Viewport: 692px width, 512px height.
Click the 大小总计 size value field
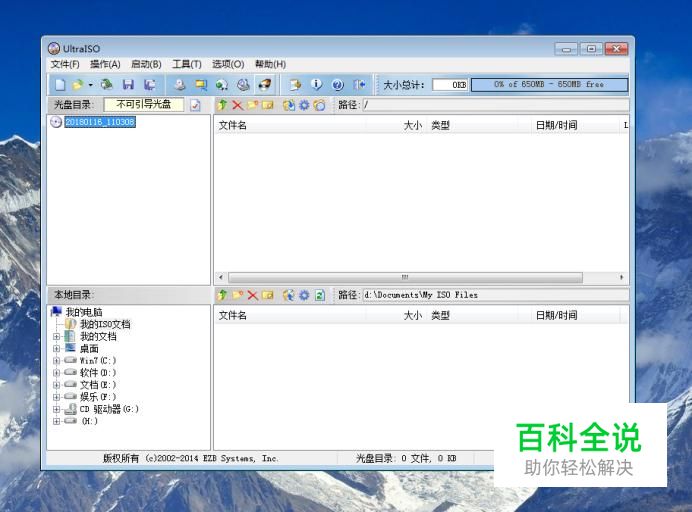click(450, 85)
